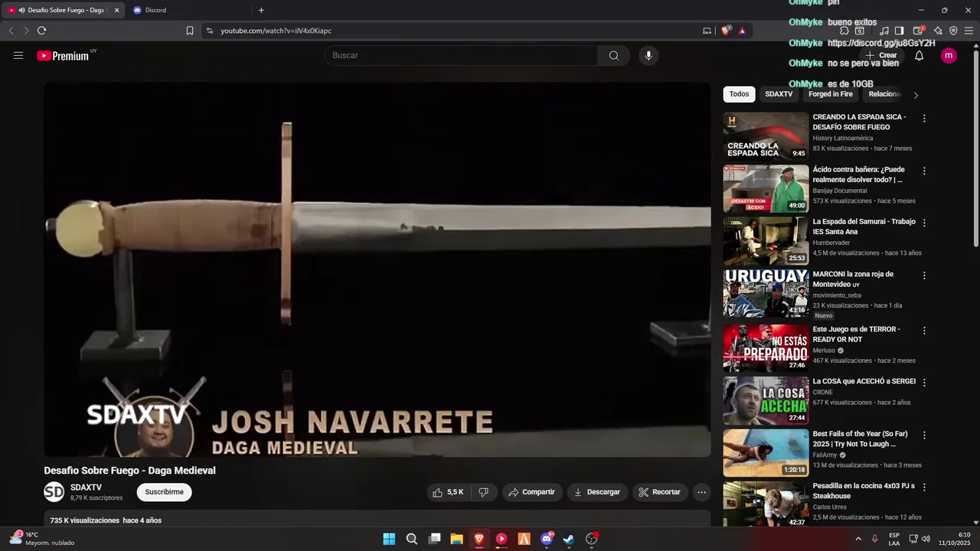Viewport: 980px width, 551px height.
Task: Open Brave VPN shield icon
Action: pyautogui.click(x=953, y=31)
